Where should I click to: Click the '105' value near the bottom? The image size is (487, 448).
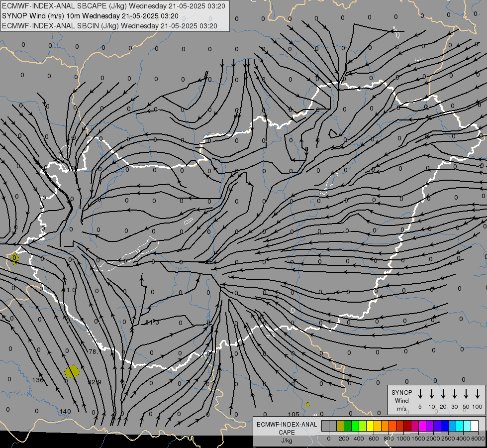(293, 414)
